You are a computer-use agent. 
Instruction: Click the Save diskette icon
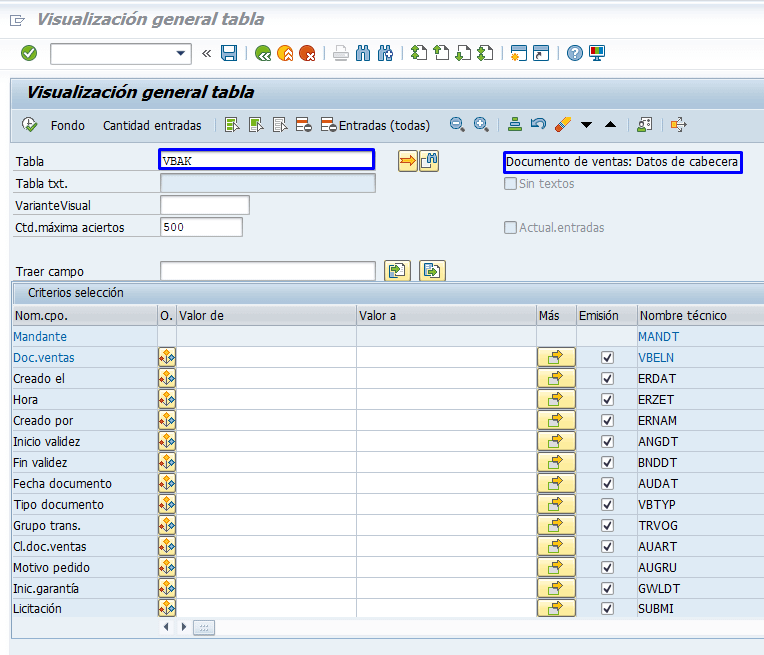pyautogui.click(x=229, y=53)
